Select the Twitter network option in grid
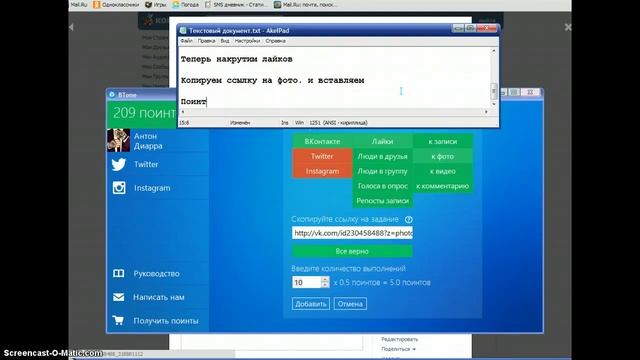Viewport: 640px width, 360px height. click(x=322, y=156)
